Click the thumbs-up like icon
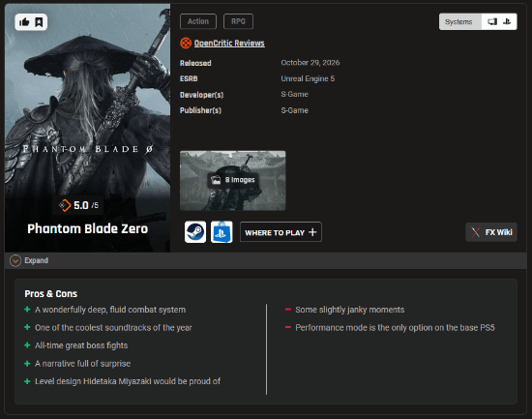532x419 pixels. tap(24, 22)
